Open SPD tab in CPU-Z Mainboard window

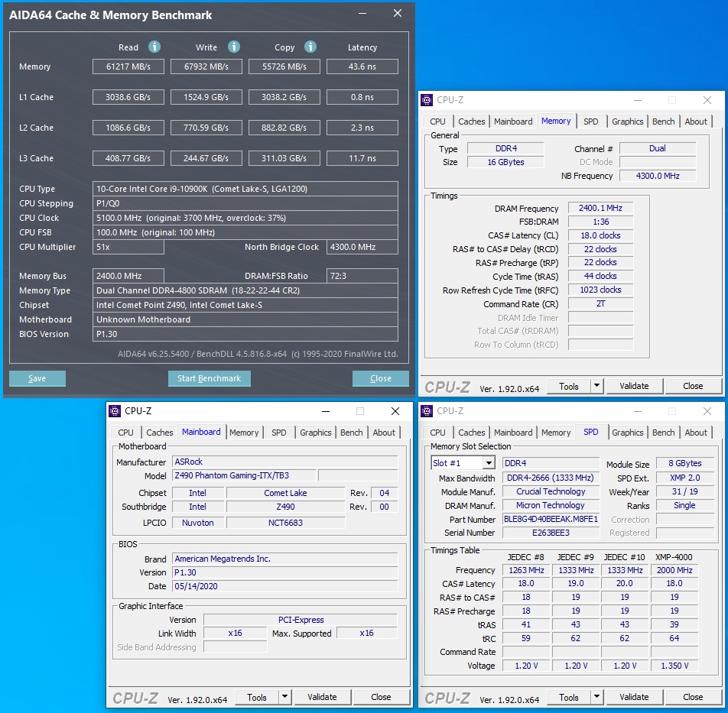point(278,433)
